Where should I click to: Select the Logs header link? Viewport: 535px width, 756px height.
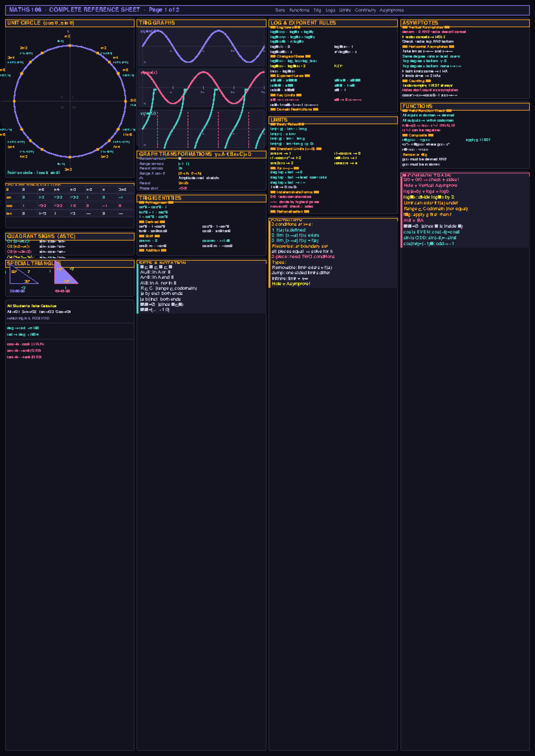pos(330,10)
